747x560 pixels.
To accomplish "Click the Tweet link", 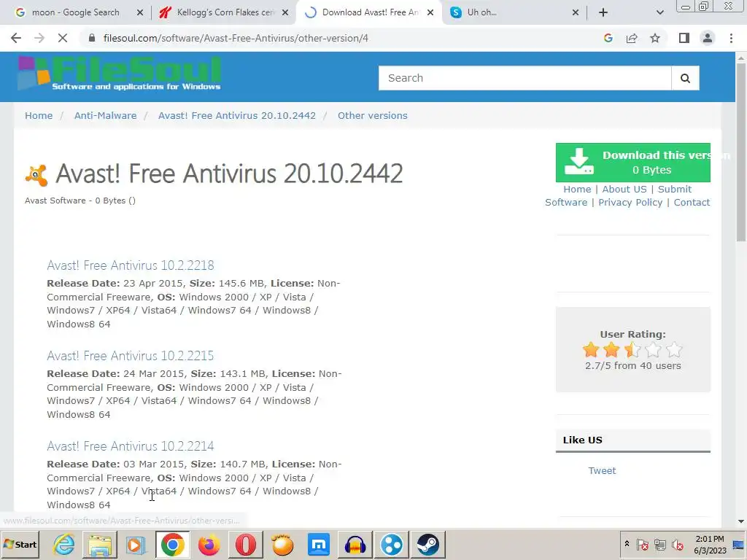I will (x=602, y=470).
